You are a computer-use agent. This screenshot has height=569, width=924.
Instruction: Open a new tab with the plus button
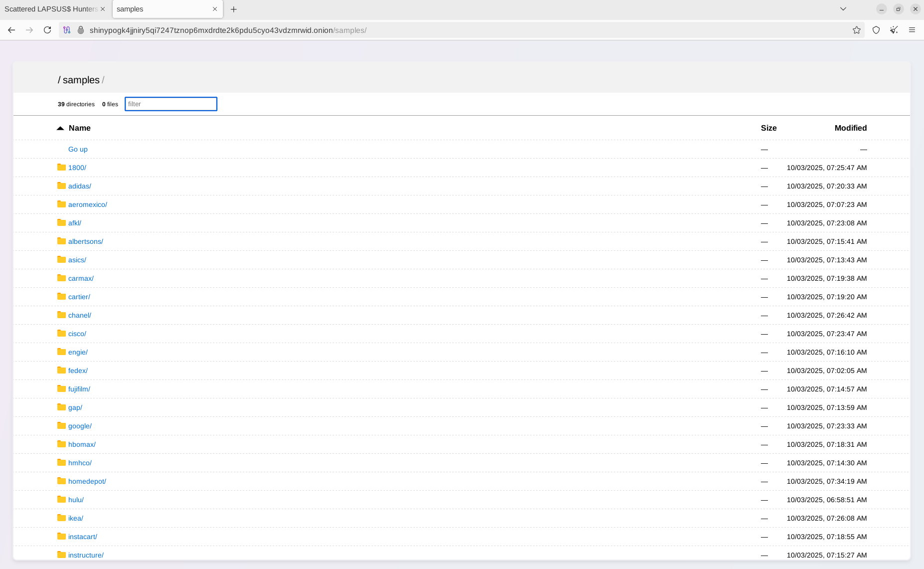233,9
